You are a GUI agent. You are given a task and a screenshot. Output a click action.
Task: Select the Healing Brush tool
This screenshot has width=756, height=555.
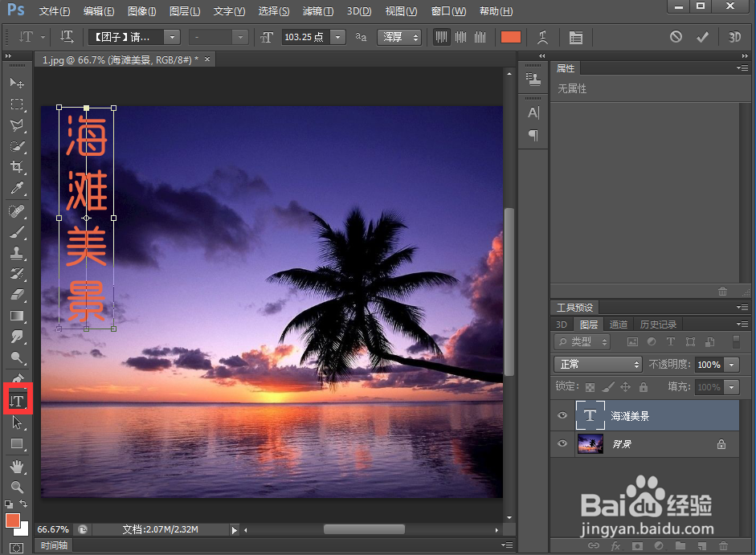[x=17, y=211]
